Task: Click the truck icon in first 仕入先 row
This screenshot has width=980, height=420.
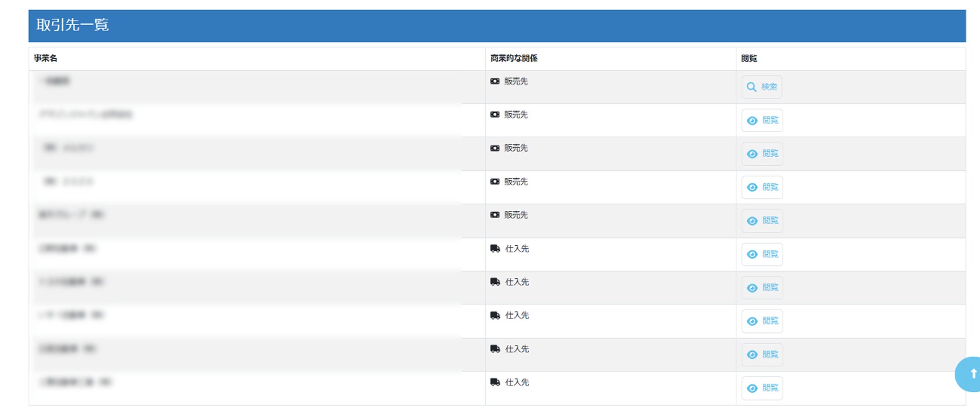Action: (495, 249)
